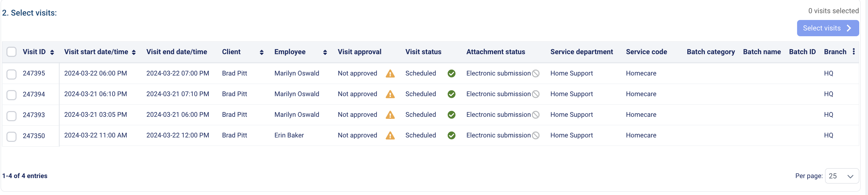Select the row for visit 247393

pos(11,115)
